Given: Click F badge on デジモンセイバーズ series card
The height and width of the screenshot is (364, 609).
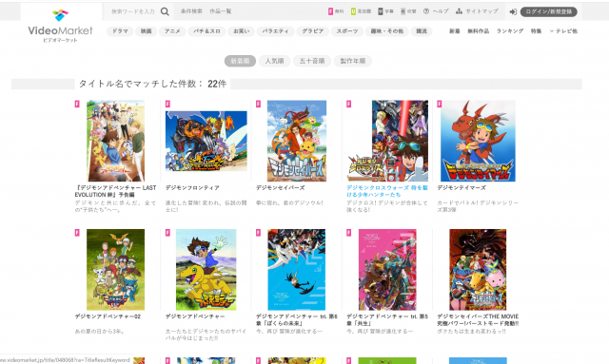Looking at the screenshot, I should point(258,104).
